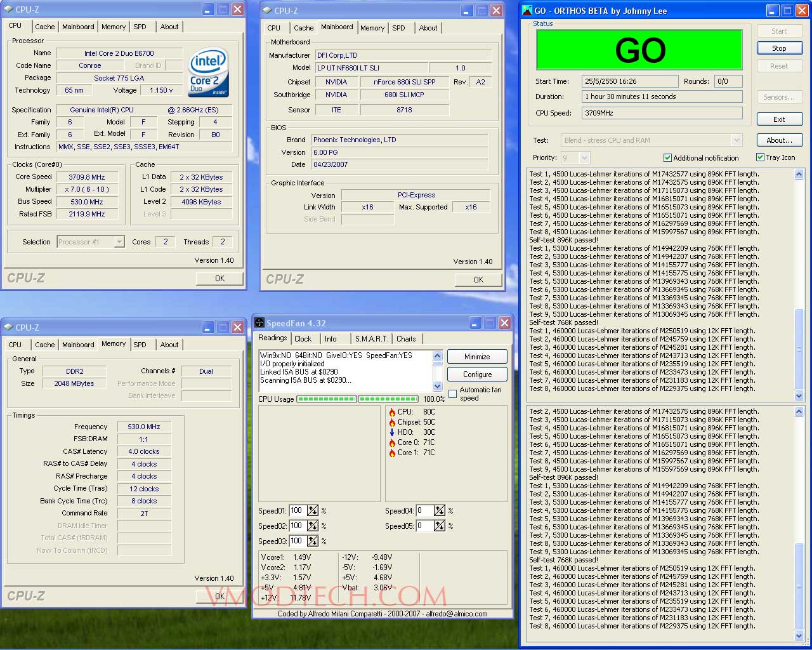Viewport: 812px width, 650px height.
Task: Click the Speed04 value field
Action: [x=424, y=511]
